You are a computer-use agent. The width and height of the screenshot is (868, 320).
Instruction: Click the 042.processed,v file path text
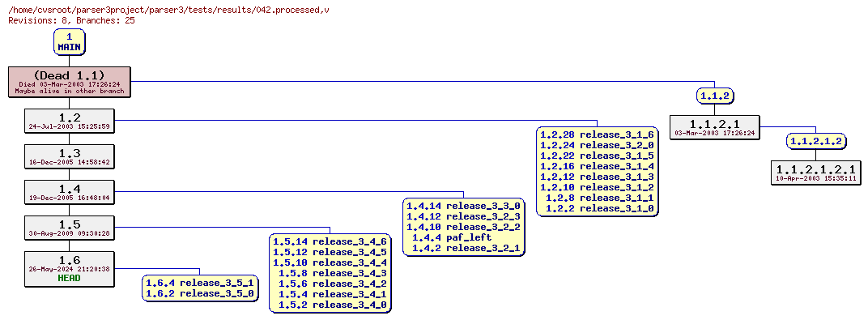click(169, 10)
